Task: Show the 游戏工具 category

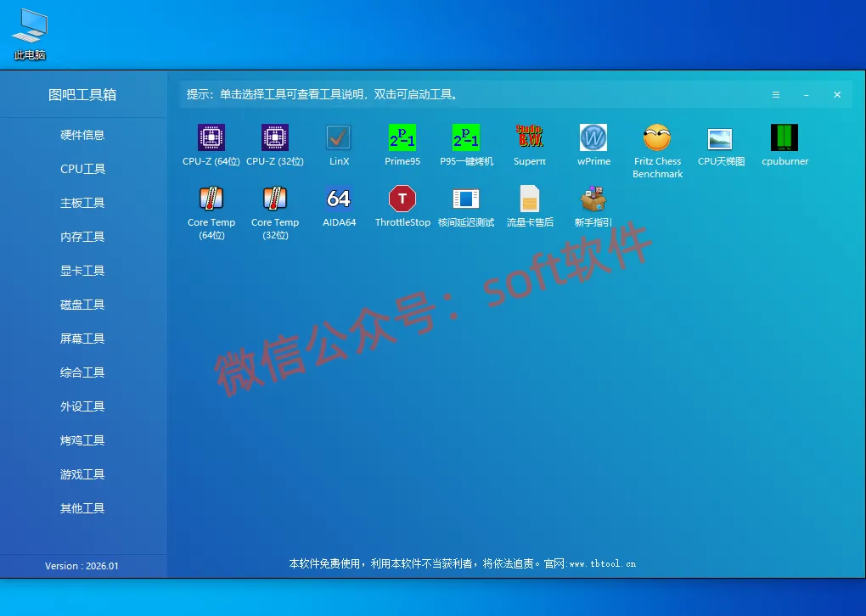Action: (x=82, y=474)
